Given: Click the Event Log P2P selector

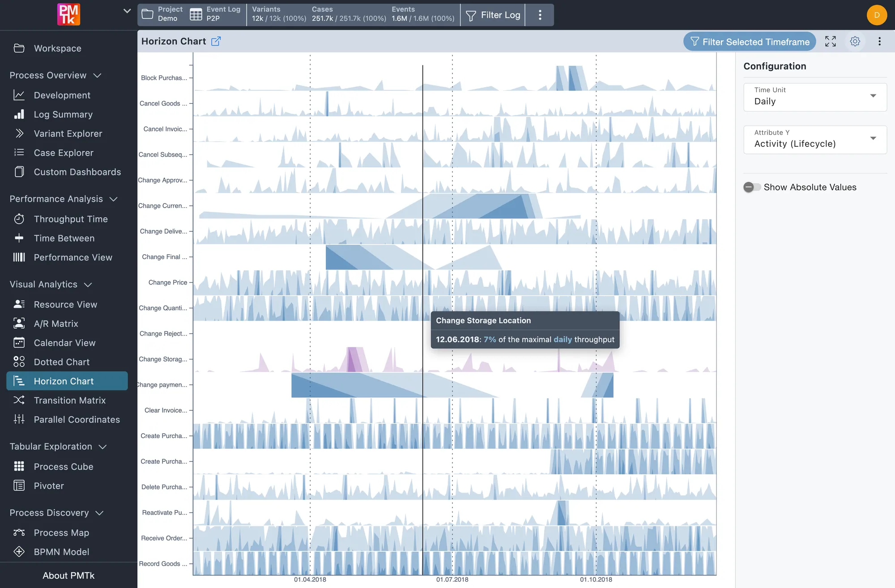Looking at the screenshot, I should click(x=215, y=14).
